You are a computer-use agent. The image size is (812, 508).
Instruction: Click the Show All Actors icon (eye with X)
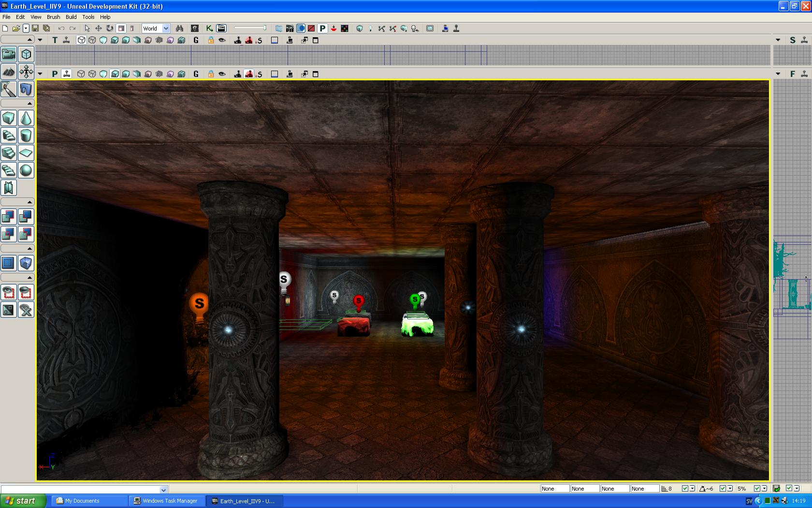click(26, 310)
